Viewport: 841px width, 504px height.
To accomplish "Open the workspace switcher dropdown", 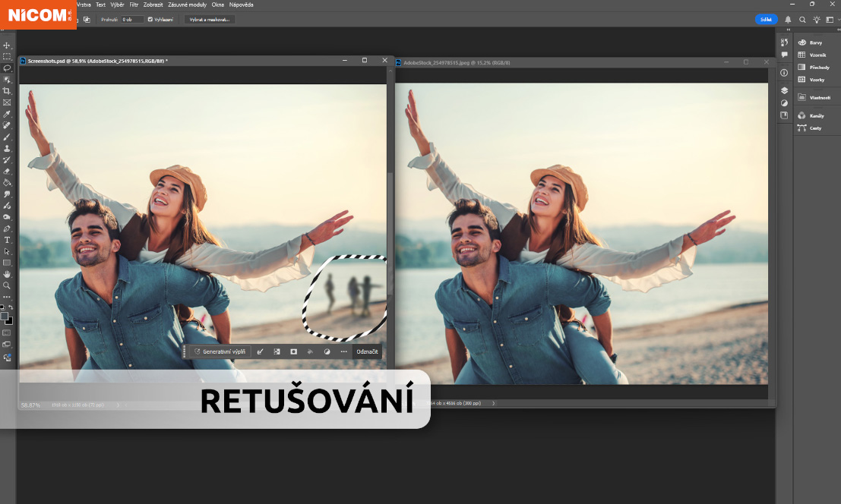I will pos(831,19).
